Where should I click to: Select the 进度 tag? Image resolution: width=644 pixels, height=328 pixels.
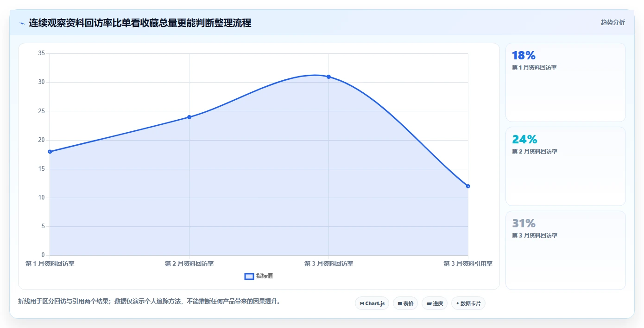tap(435, 303)
